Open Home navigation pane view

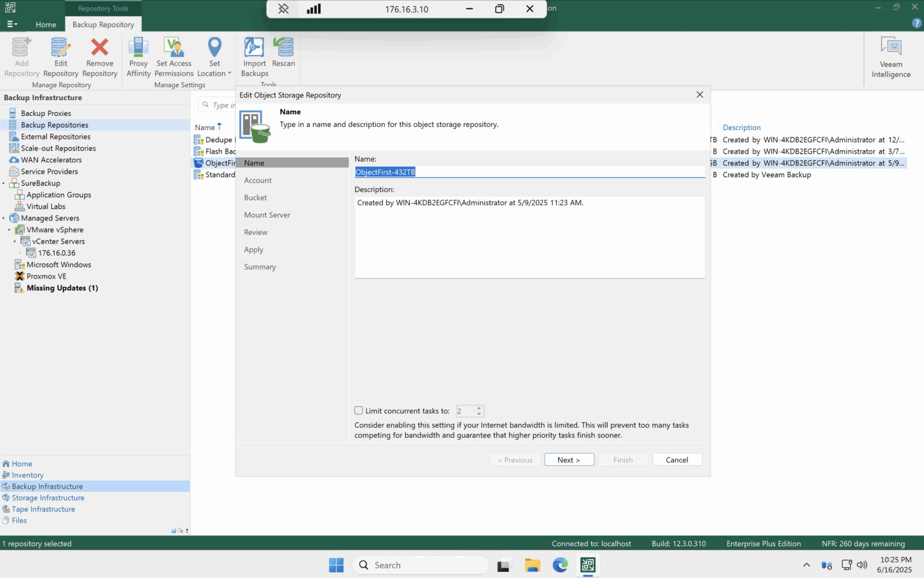pos(22,464)
